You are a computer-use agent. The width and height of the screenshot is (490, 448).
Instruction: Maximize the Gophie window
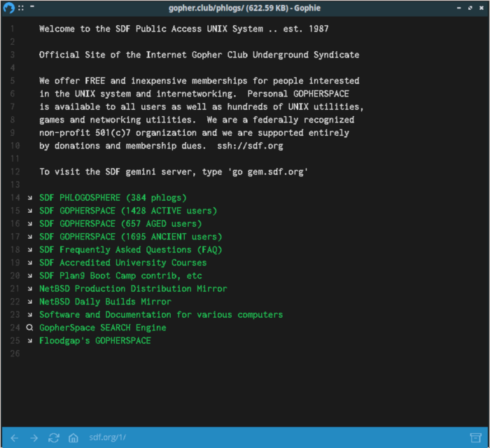(470, 8)
